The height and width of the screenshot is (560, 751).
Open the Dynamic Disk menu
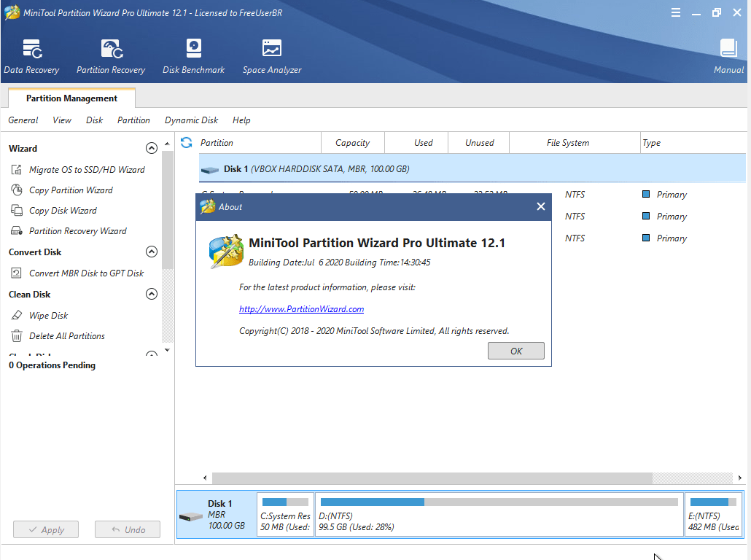pos(191,120)
